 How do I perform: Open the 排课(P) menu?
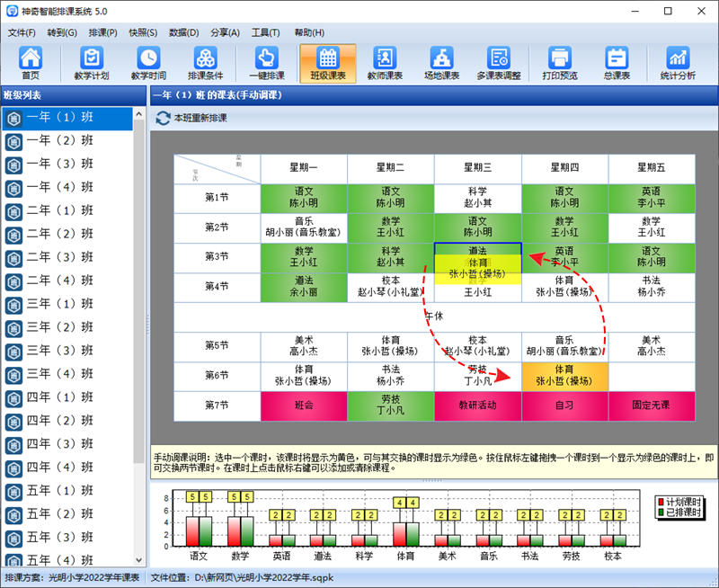pyautogui.click(x=102, y=32)
